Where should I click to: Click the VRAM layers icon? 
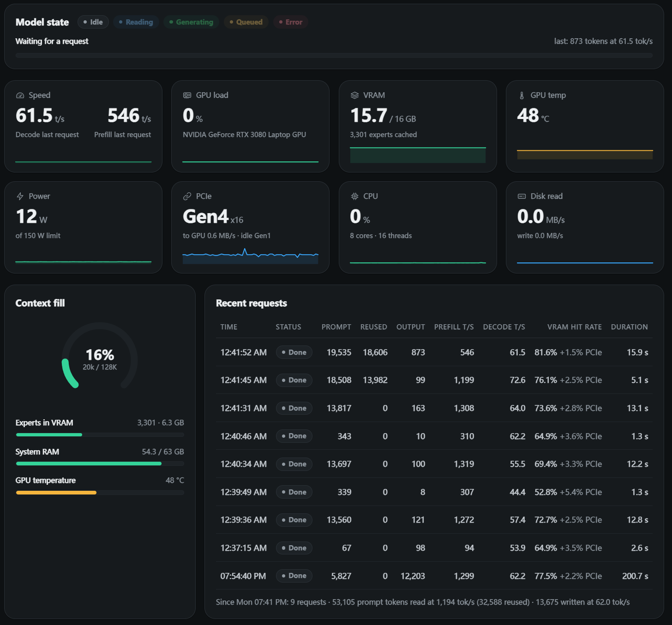tap(354, 95)
